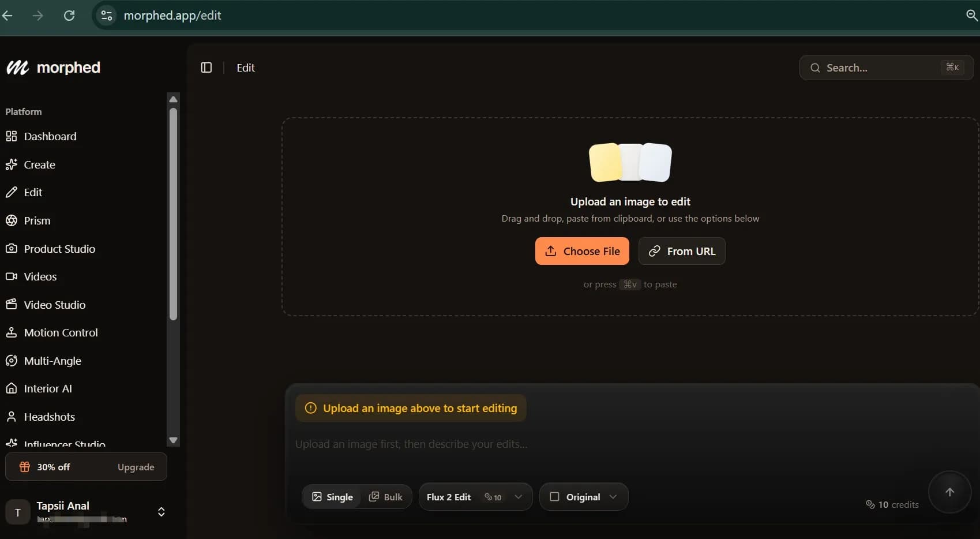Click the 10 credits indicator
The image size is (980, 539).
(892, 504)
